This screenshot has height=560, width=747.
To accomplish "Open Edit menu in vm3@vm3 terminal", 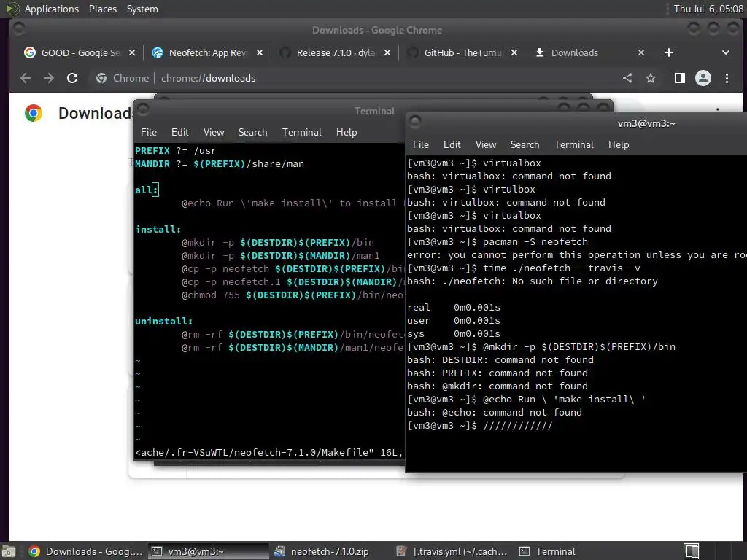I will pos(452,145).
